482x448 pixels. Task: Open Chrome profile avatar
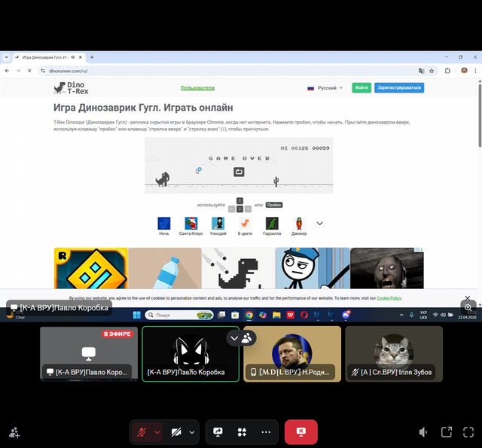tap(464, 71)
